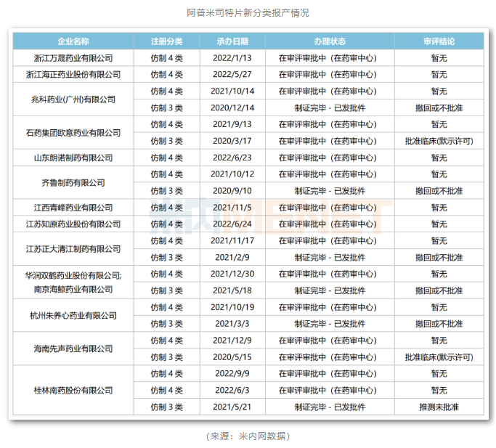Click the company cell 江苏正大清江制药有限公司
496x448 pixels.
point(73,249)
